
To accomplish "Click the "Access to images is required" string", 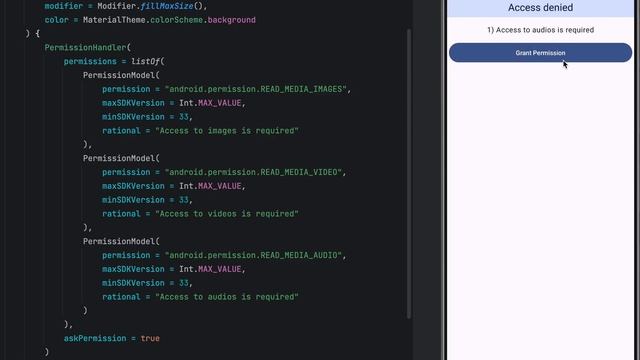I will (x=227, y=131).
